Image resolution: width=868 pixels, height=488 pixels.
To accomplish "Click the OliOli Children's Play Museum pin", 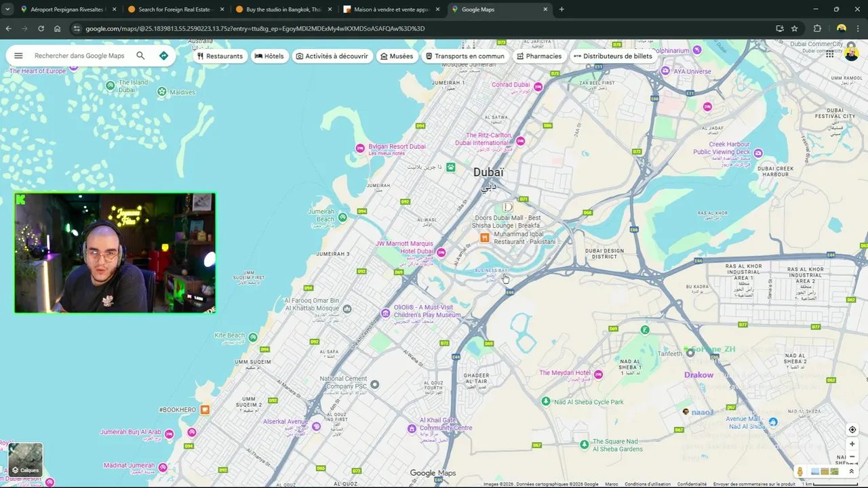I will click(385, 312).
